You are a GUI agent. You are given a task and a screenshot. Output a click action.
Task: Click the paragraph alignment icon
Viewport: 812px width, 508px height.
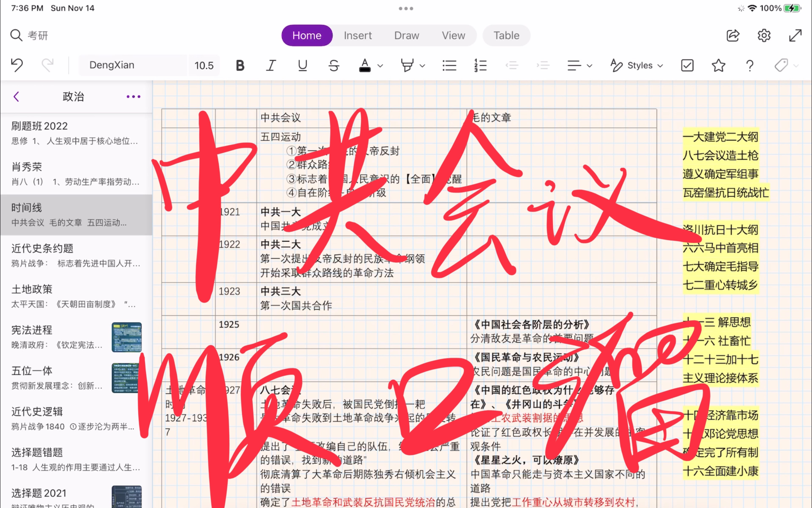pos(574,65)
